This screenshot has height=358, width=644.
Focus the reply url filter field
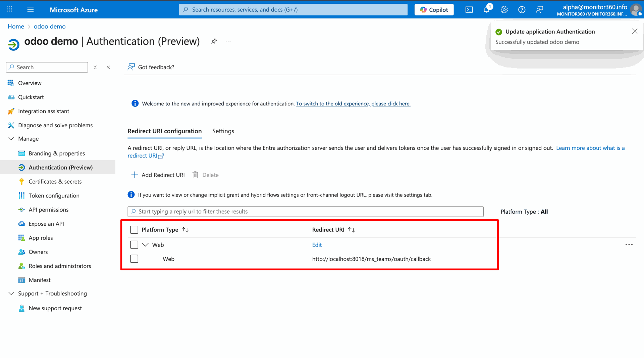(305, 212)
